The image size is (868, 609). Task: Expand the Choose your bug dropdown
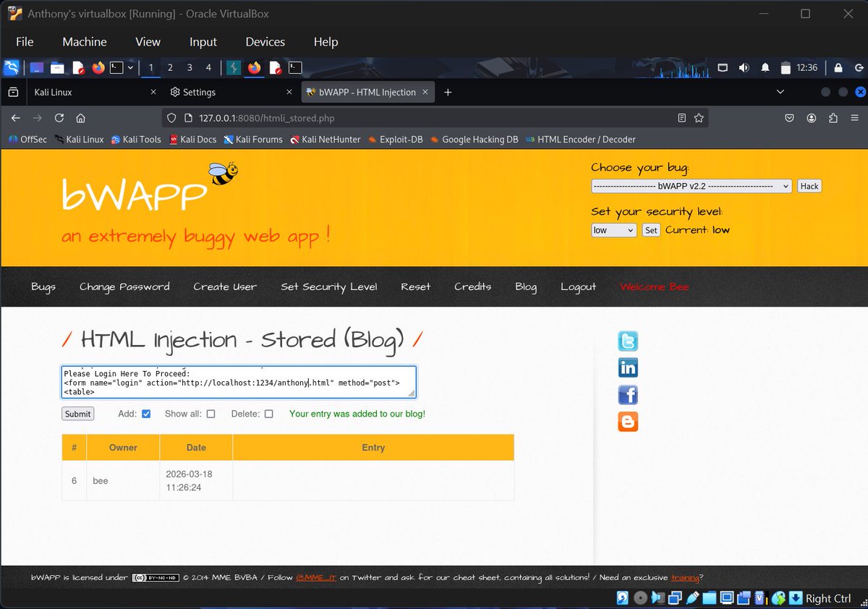pos(692,186)
